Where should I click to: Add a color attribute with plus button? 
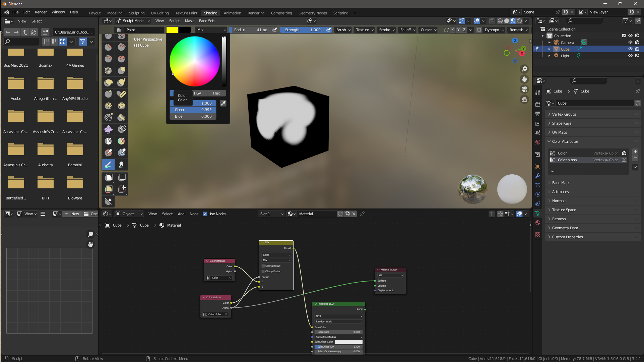tap(635, 152)
